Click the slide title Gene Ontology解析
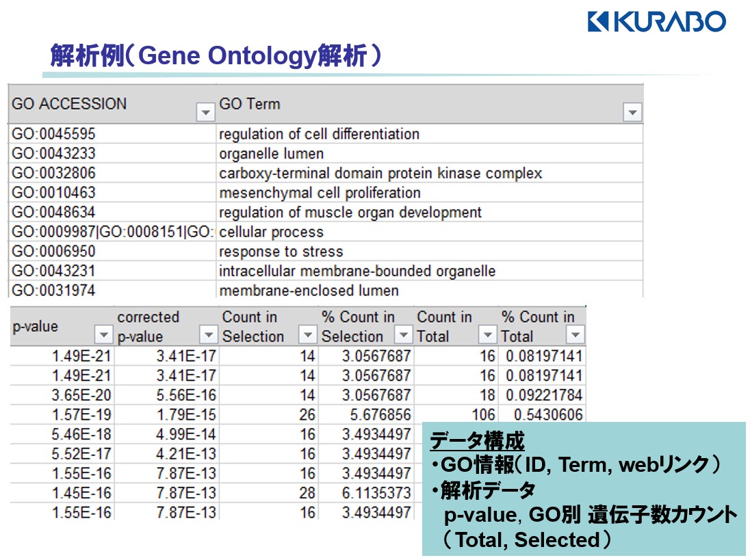 (215, 56)
